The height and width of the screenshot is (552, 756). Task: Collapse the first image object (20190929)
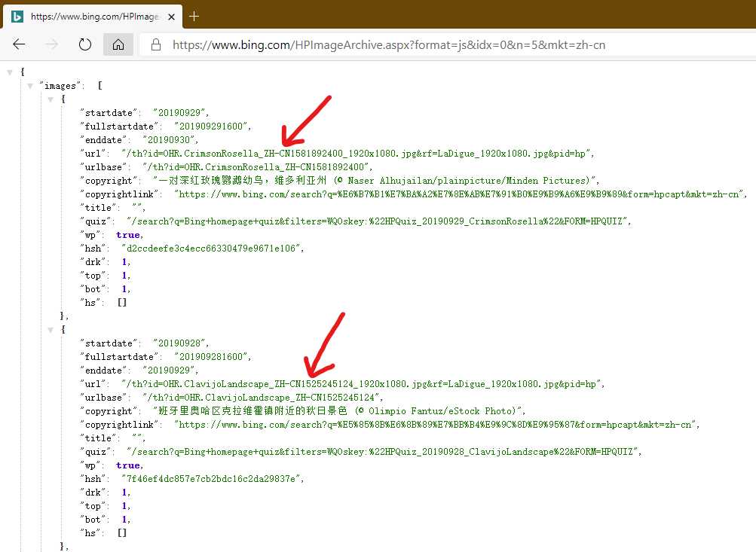click(51, 99)
